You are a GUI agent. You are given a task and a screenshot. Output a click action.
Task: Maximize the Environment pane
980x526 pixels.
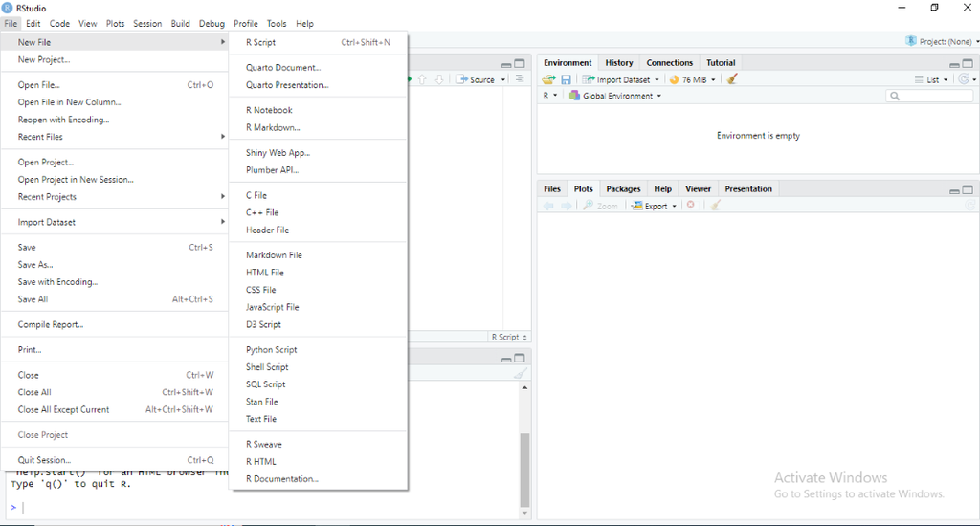(x=968, y=64)
